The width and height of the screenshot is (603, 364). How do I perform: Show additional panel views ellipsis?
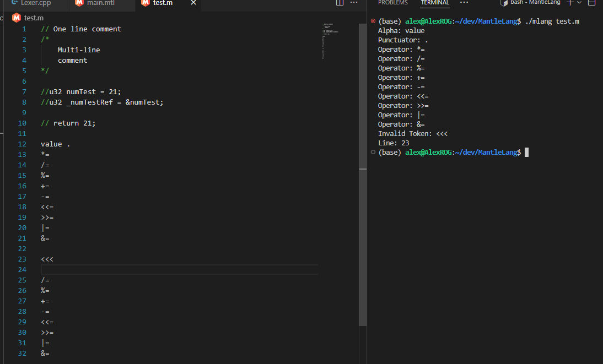[464, 3]
